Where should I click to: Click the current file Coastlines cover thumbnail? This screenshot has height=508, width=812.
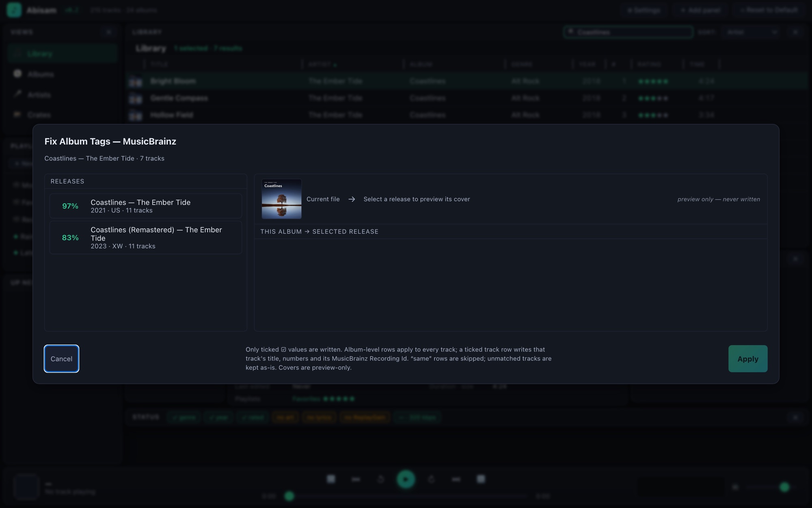[x=281, y=199]
